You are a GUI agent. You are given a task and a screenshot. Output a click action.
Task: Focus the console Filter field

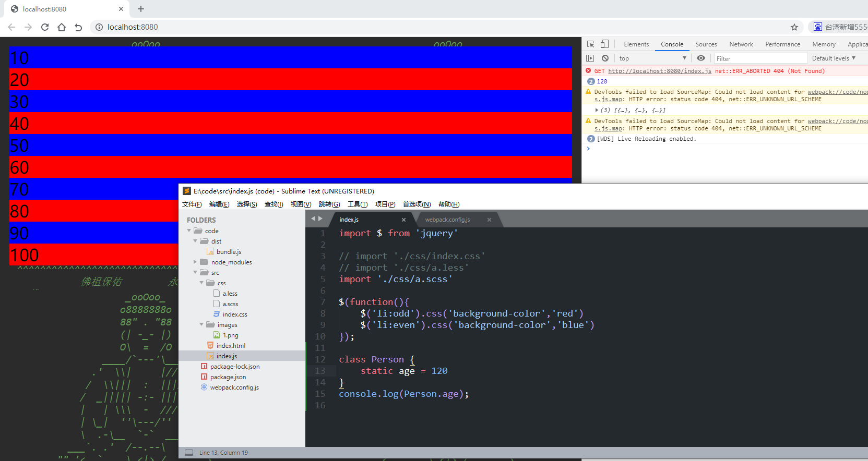coord(761,58)
